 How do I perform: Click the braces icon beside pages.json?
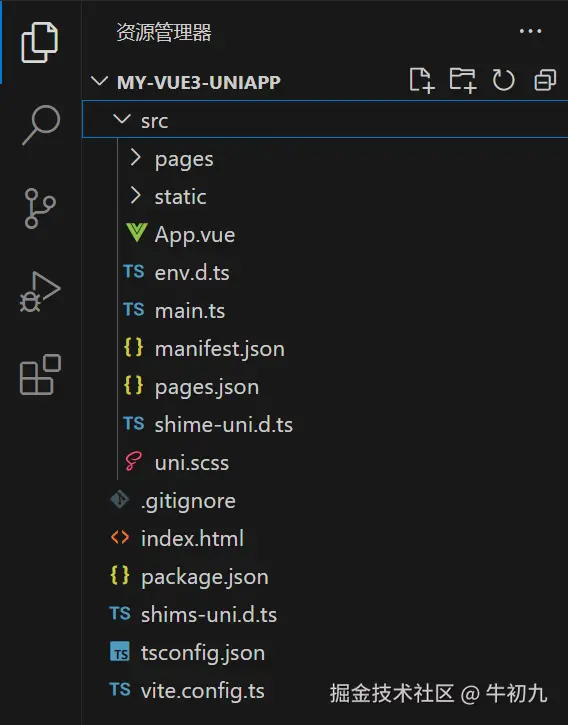pyautogui.click(x=133, y=385)
